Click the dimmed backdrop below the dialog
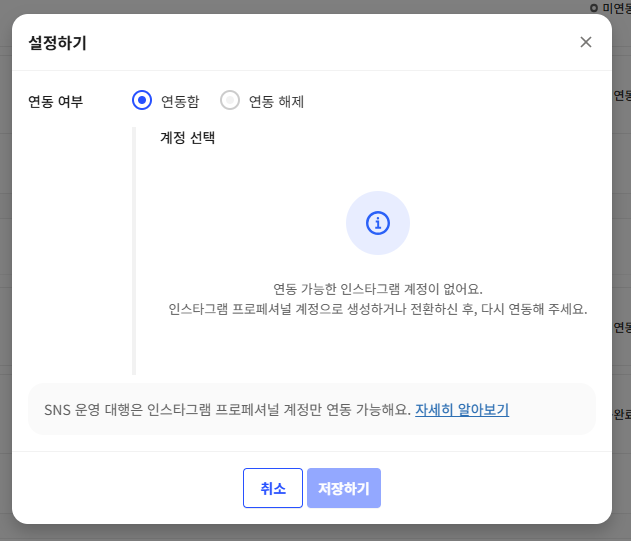The image size is (631, 541). pos(315,533)
